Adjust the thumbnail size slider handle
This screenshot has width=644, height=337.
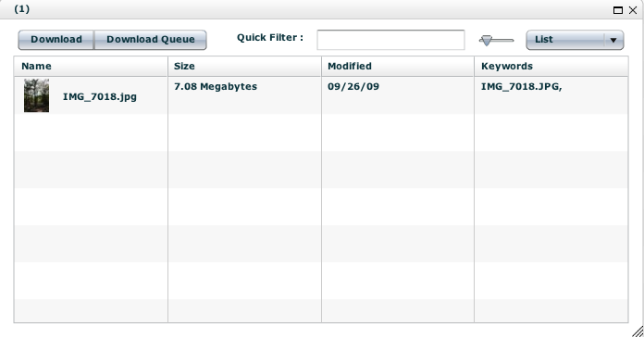(486, 41)
